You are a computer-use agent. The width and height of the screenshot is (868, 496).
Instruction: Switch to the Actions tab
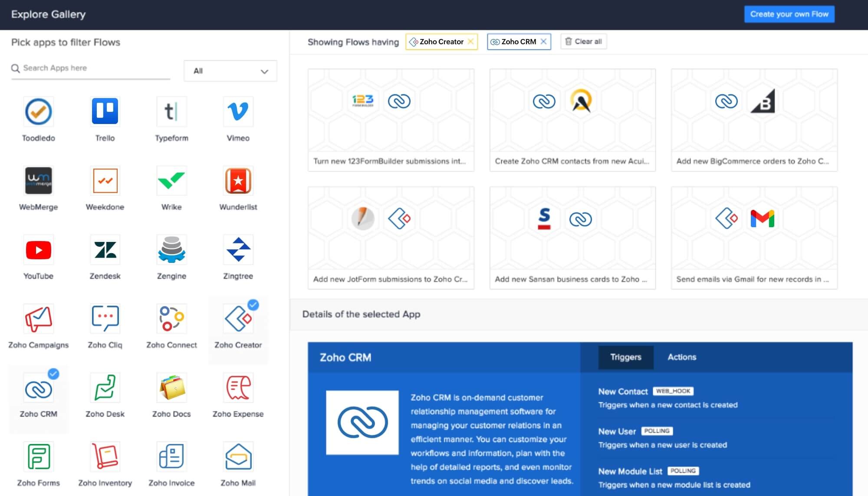pyautogui.click(x=681, y=357)
